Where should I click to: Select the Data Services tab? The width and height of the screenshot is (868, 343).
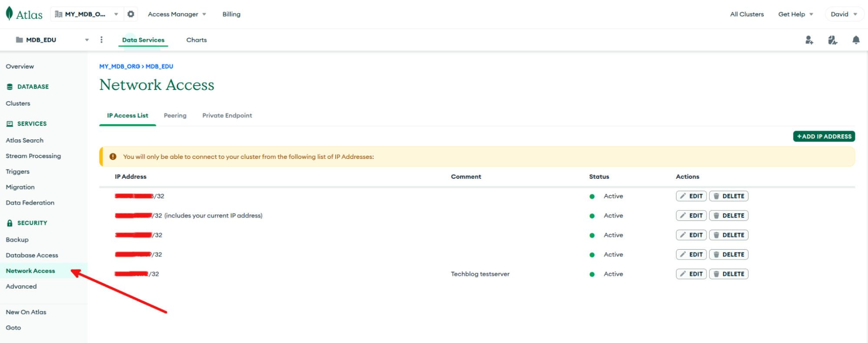coord(143,40)
